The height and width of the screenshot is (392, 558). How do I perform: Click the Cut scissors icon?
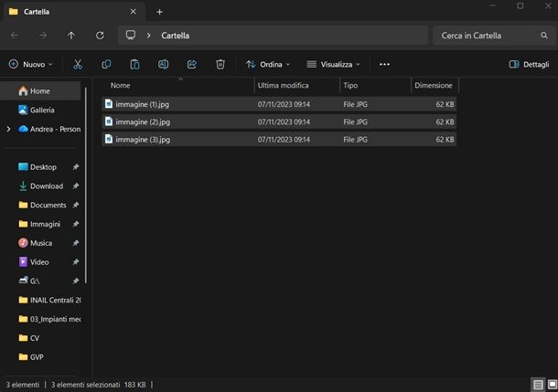point(78,64)
